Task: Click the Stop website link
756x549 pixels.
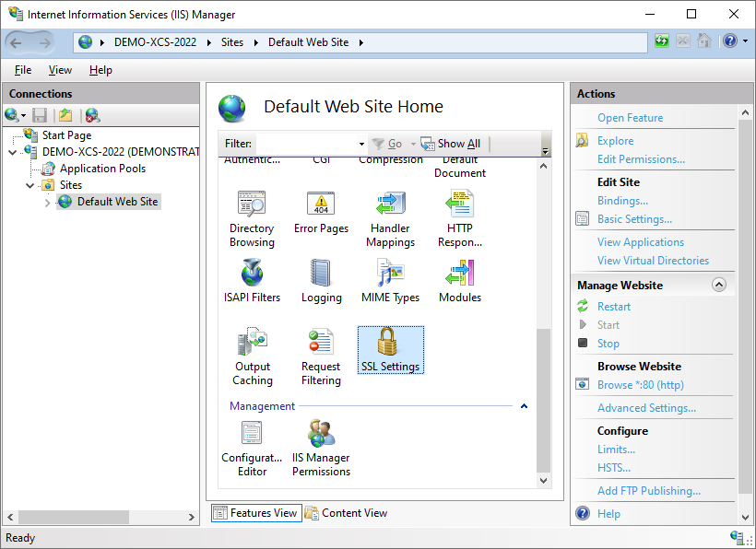Action: [608, 344]
